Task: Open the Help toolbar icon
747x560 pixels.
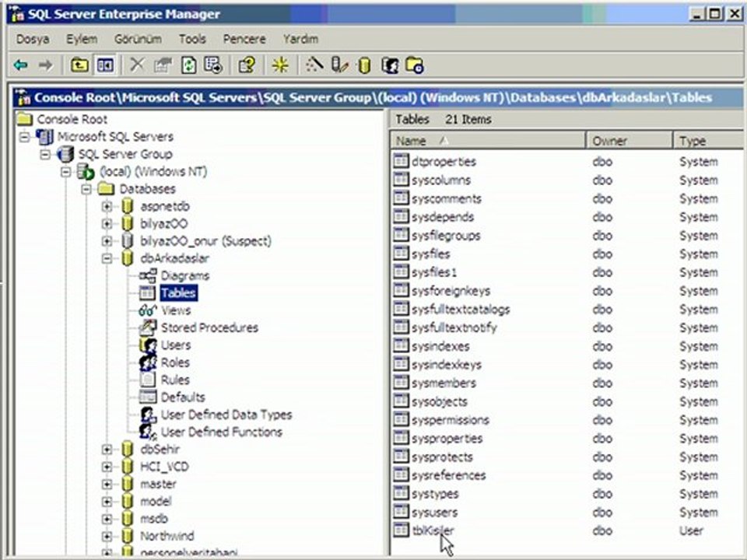Action: 247,65
